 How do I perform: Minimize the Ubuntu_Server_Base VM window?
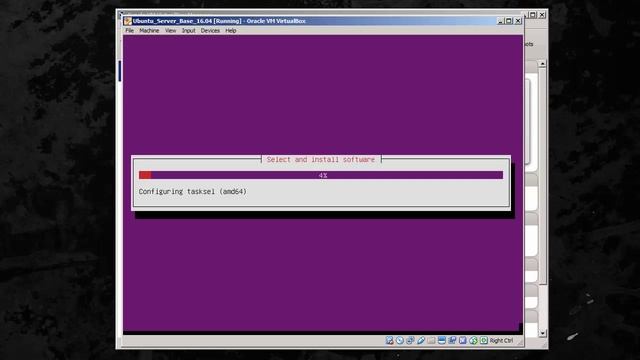click(500, 21)
